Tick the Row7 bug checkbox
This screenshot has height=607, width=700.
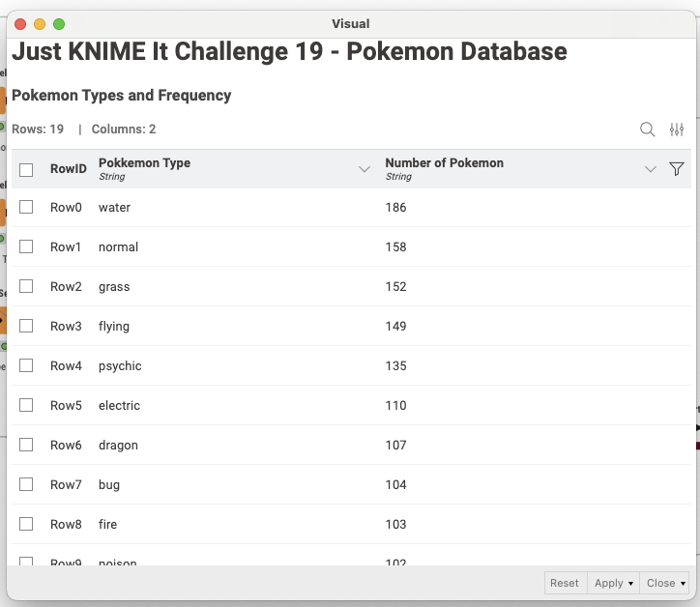coord(26,484)
